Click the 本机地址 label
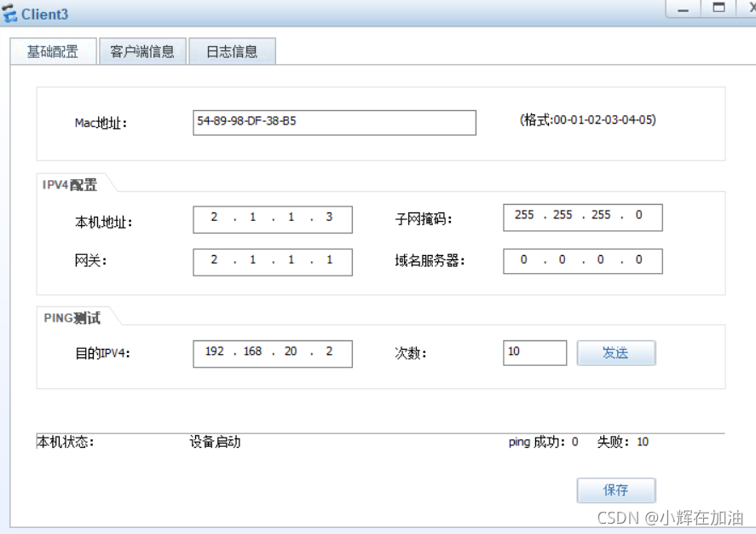Viewport: 756px width, 534px height. pyautogui.click(x=104, y=223)
